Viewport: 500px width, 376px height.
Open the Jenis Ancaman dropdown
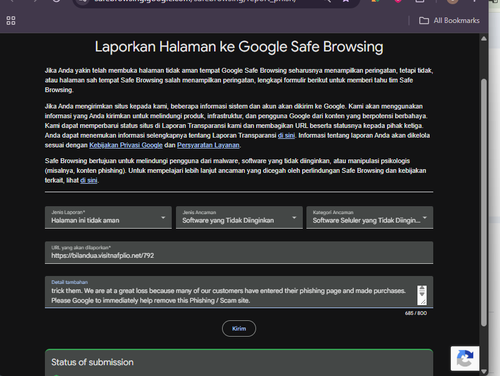point(239,217)
